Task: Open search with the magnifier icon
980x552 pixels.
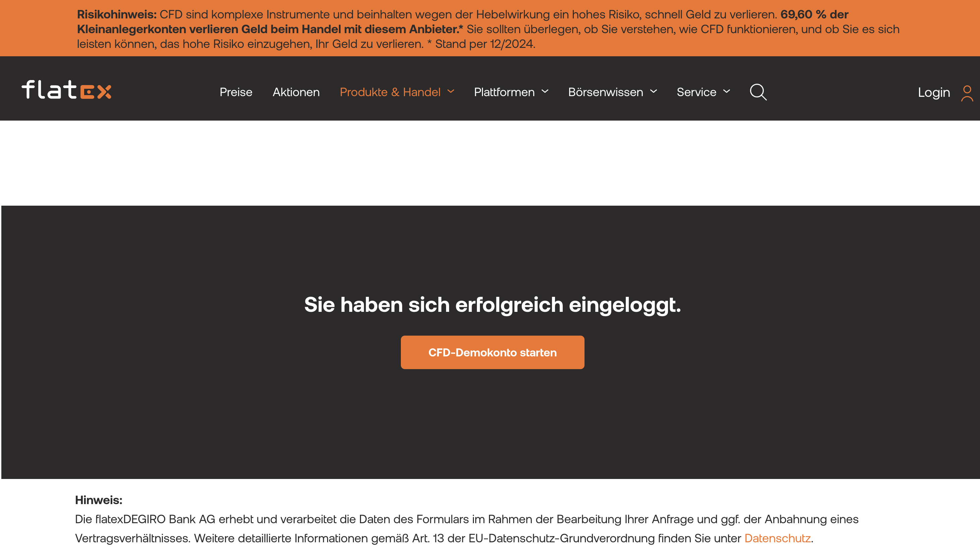Action: coord(758,92)
